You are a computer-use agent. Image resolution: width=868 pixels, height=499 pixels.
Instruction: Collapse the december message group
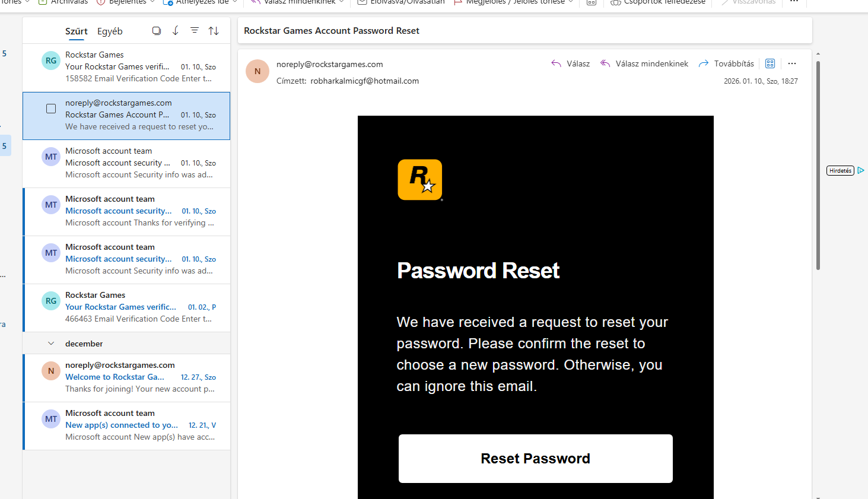(51, 344)
